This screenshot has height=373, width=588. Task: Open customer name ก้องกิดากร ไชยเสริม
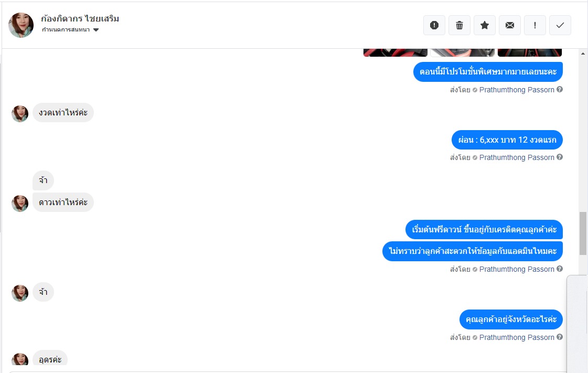point(80,19)
